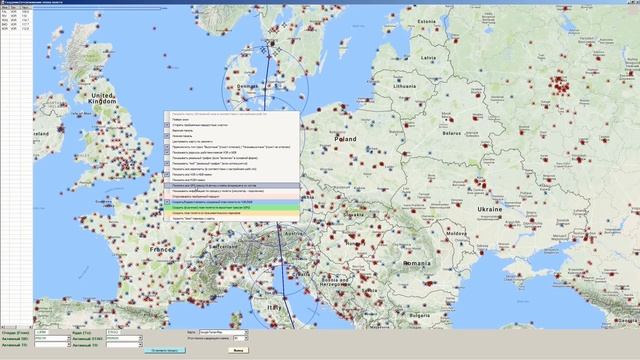
Task: Choose the orange-highlighted context menu entry
Action: pos(232,213)
